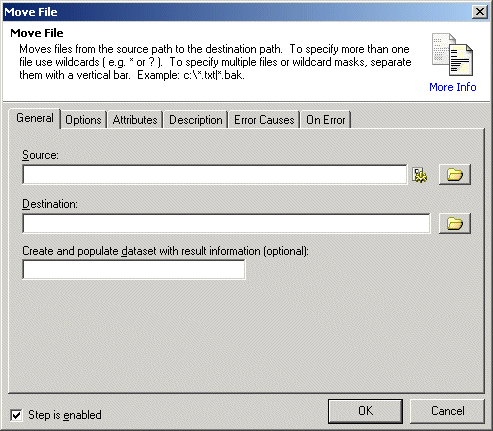Confirm the dialog with the OK button
Image resolution: width=493 pixels, height=431 pixels.
(x=365, y=411)
